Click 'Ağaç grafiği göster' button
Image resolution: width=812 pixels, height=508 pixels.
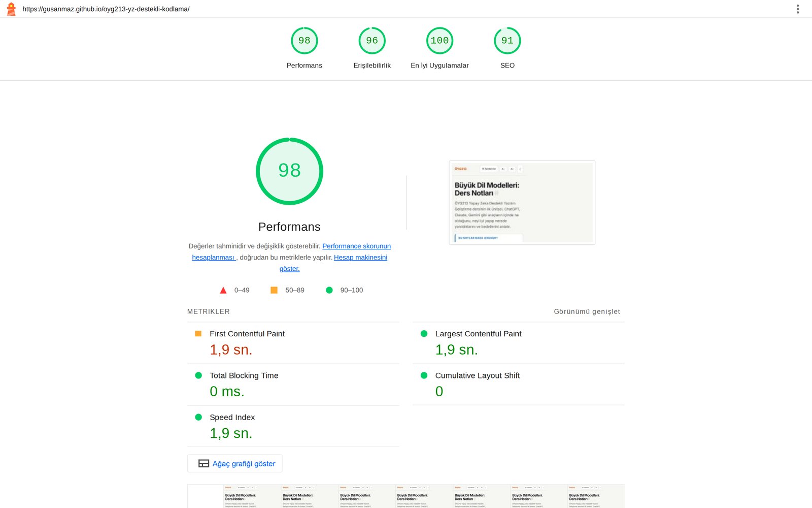click(234, 463)
